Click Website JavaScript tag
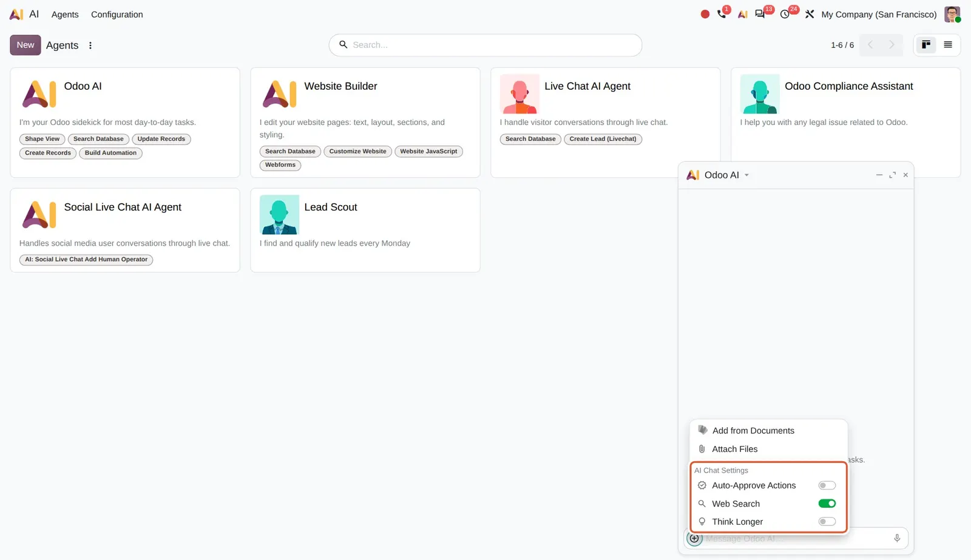971x560 pixels. (x=428, y=151)
